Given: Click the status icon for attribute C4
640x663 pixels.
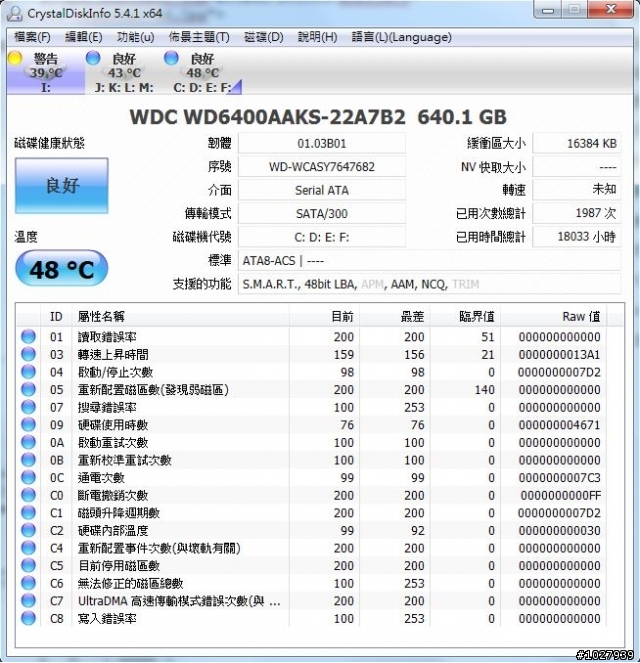Looking at the screenshot, I should click(28, 548).
